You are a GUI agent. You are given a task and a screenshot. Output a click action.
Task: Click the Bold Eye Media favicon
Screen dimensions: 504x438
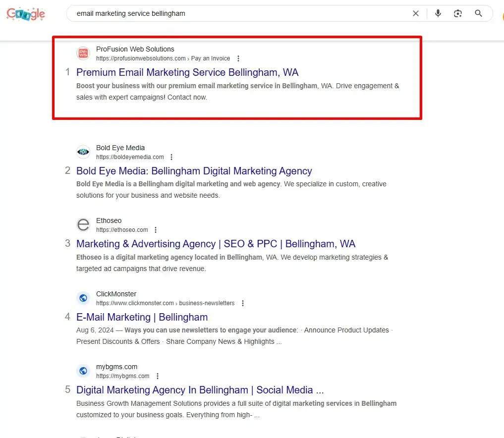pos(83,152)
